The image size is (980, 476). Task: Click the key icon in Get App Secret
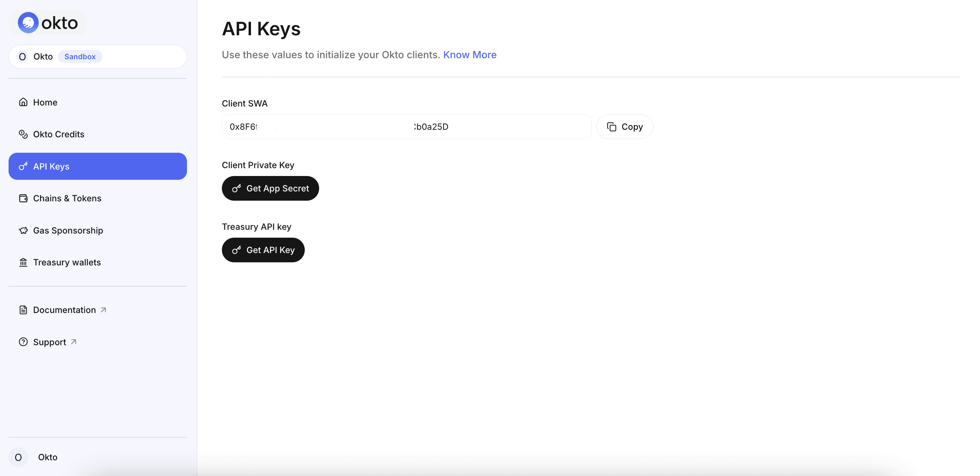click(237, 188)
